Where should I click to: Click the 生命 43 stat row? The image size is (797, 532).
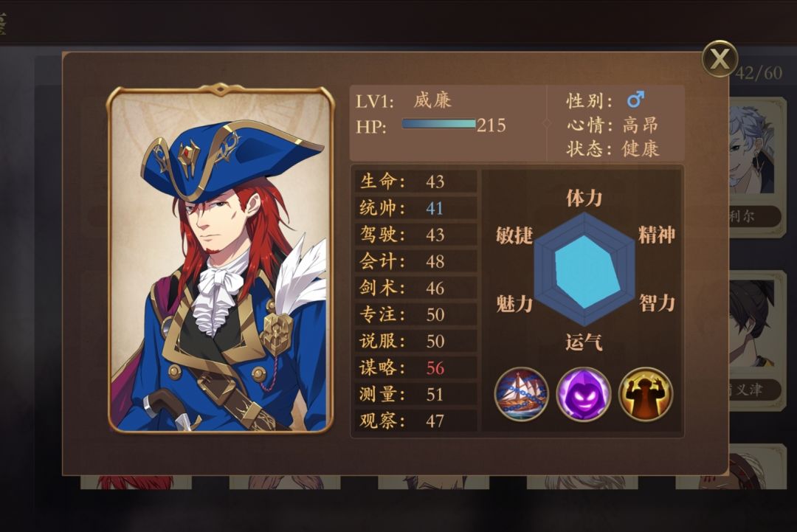pyautogui.click(x=415, y=182)
